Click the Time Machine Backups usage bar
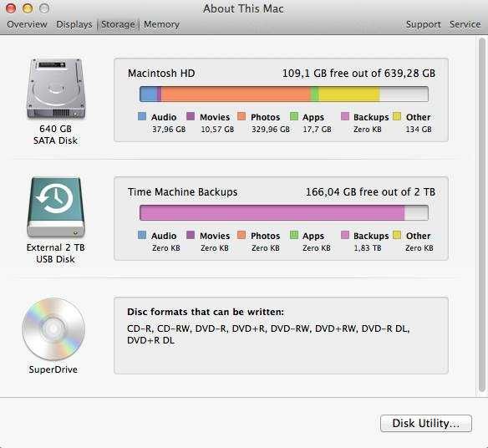This screenshot has height=448, width=488. [284, 212]
